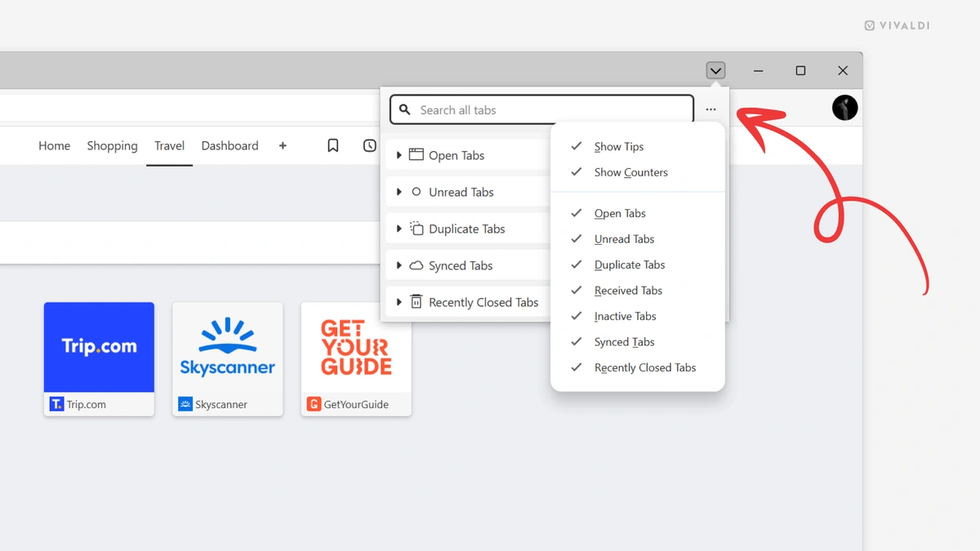This screenshot has height=551, width=980.
Task: Expand the Recently Closed Tabs section
Action: click(x=398, y=301)
